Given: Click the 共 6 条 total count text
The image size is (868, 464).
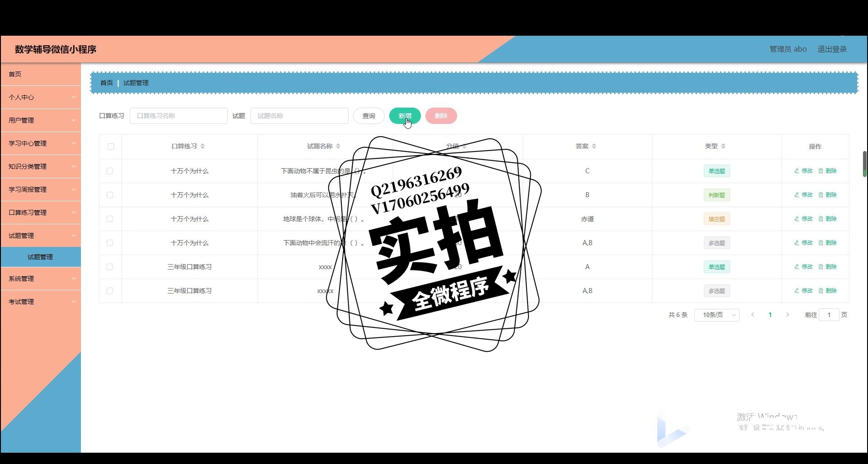Looking at the screenshot, I should coord(678,315).
